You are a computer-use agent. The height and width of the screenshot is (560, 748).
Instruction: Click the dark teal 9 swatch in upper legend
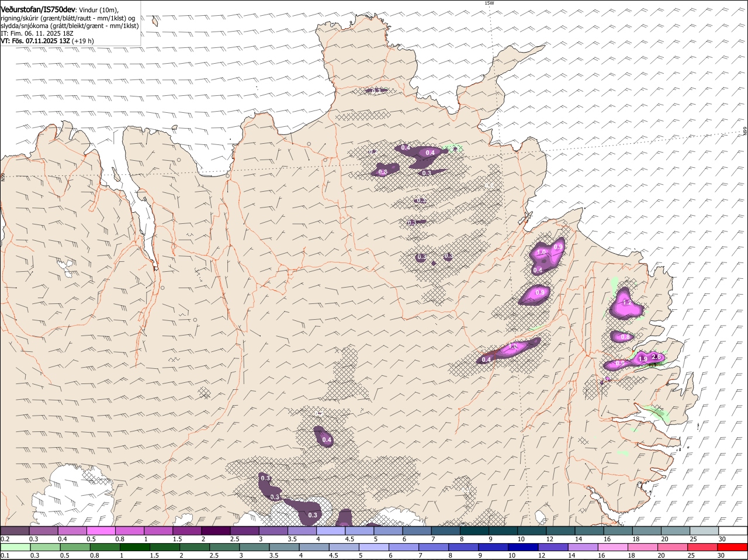[503, 530]
